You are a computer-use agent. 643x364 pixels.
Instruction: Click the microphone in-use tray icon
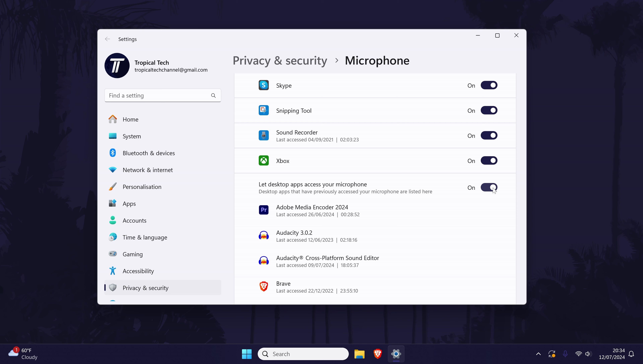tap(565, 354)
